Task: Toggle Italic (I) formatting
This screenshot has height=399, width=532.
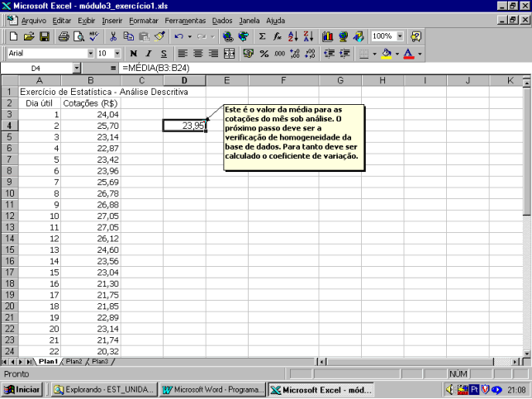Action: tap(149, 53)
